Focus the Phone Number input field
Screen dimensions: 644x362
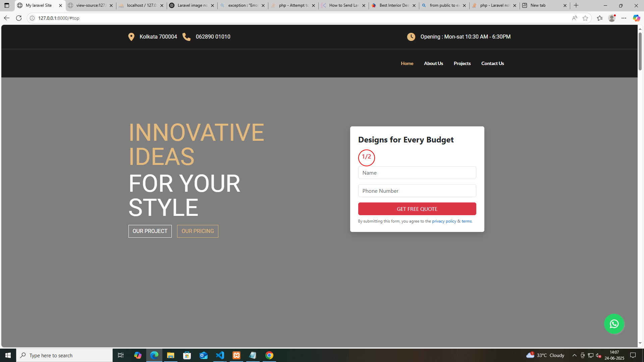pos(417,191)
